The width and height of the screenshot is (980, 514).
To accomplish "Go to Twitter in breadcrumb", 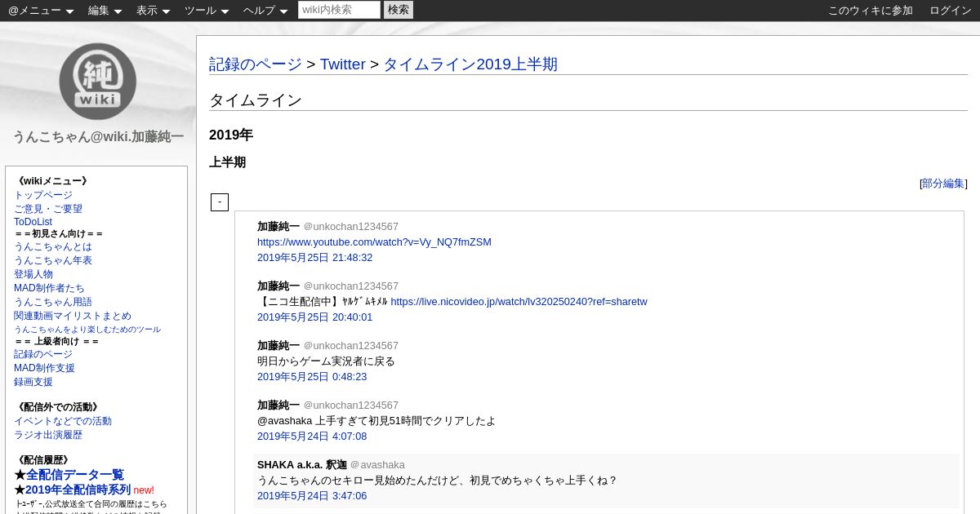I will 343,64.
